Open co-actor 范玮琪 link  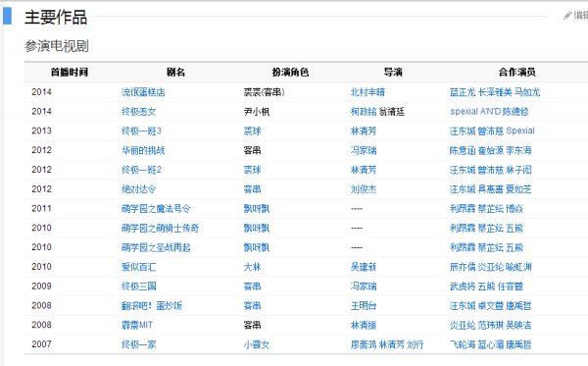pos(491,325)
